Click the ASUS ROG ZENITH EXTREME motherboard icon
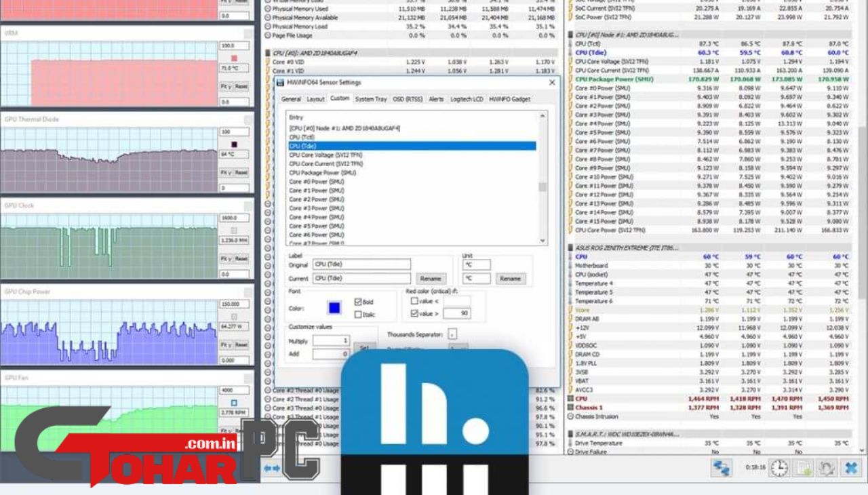This screenshot has width=868, height=495. [570, 248]
